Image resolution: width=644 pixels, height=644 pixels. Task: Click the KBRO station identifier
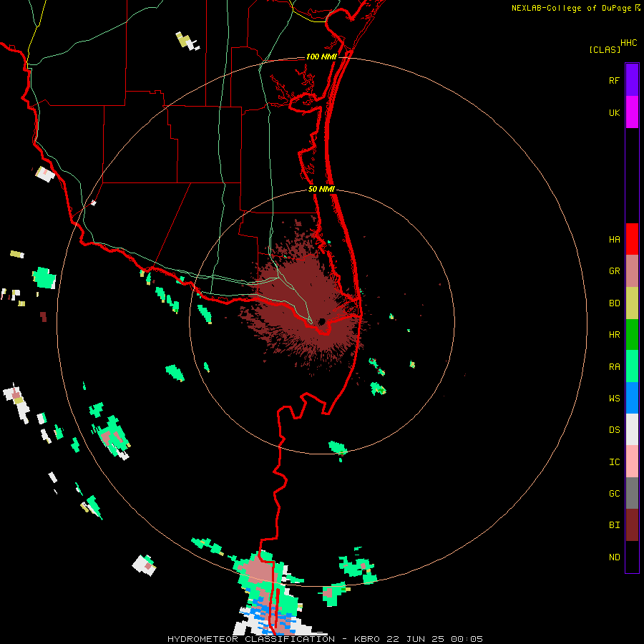[x=367, y=639]
